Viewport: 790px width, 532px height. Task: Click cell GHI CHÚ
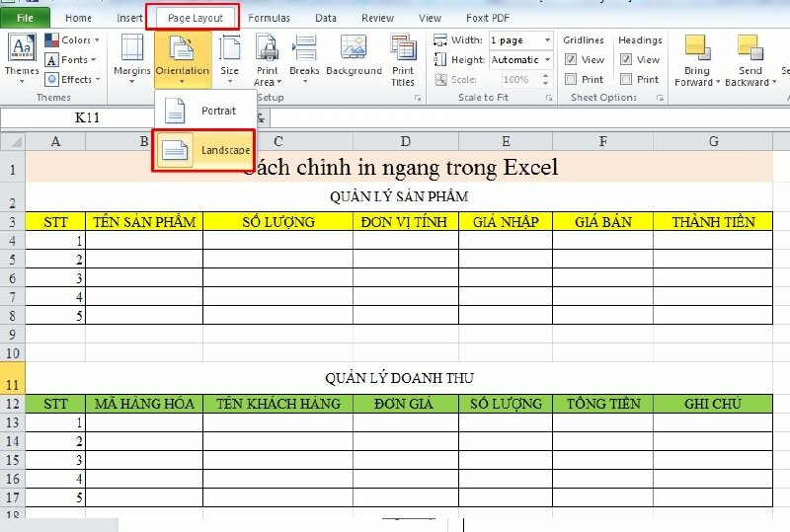pos(713,404)
